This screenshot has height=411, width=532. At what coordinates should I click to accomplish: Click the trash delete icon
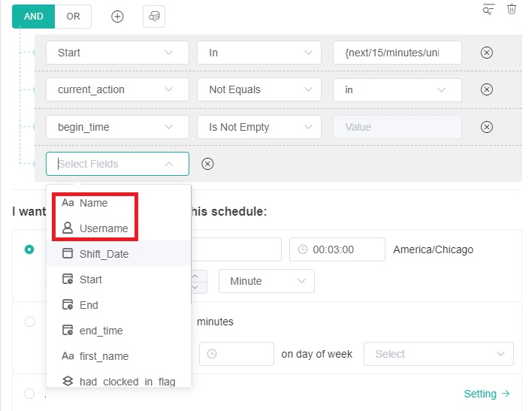tap(512, 9)
